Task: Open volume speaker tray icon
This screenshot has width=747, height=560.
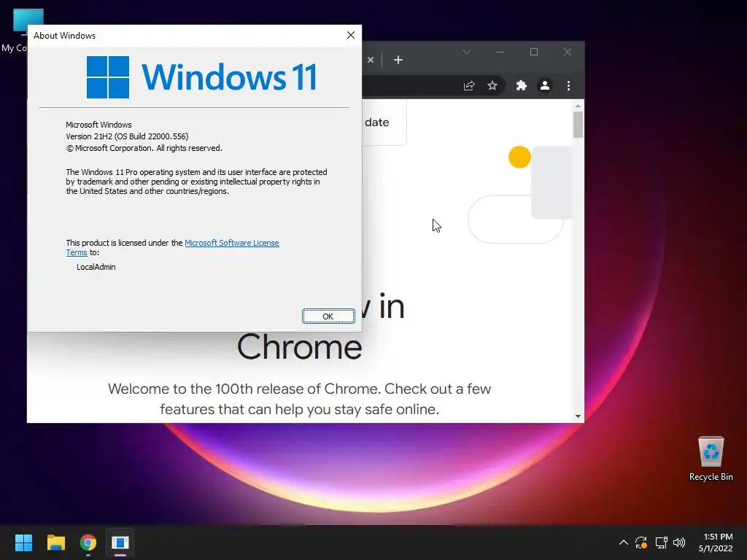Action: [679, 542]
